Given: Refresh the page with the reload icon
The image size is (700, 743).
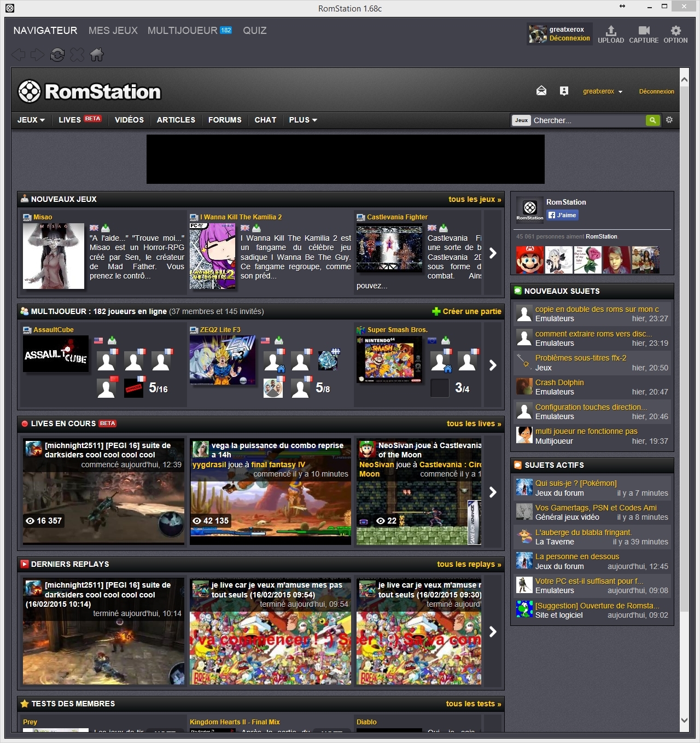Looking at the screenshot, I should (57, 55).
